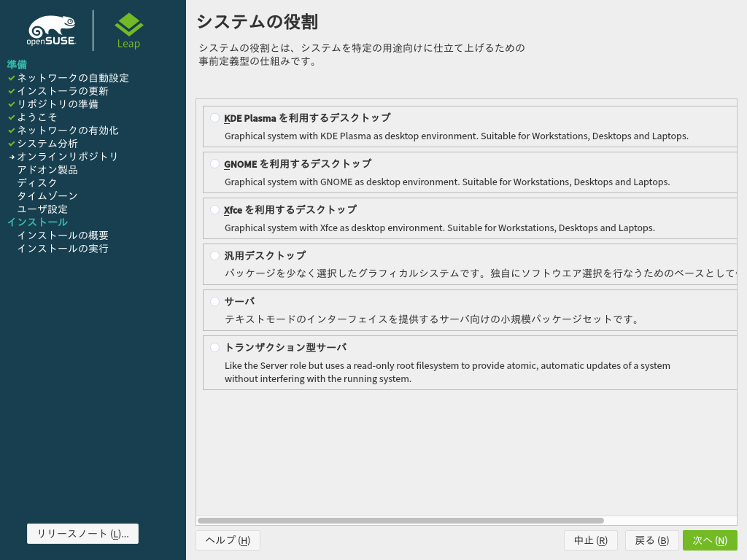Click the Xfce を利用するデスクトップ label
The height and width of the screenshot is (560, 747).
290,209
